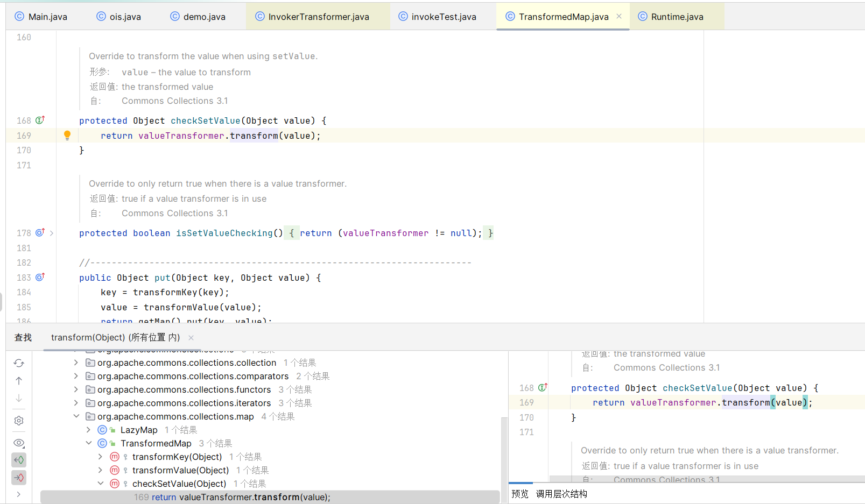Switch to ois.java tab
The width and height of the screenshot is (865, 504).
coord(119,17)
